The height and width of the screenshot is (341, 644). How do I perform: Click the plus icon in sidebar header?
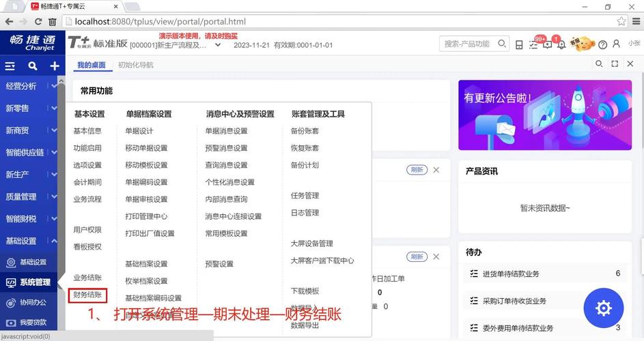(54, 65)
